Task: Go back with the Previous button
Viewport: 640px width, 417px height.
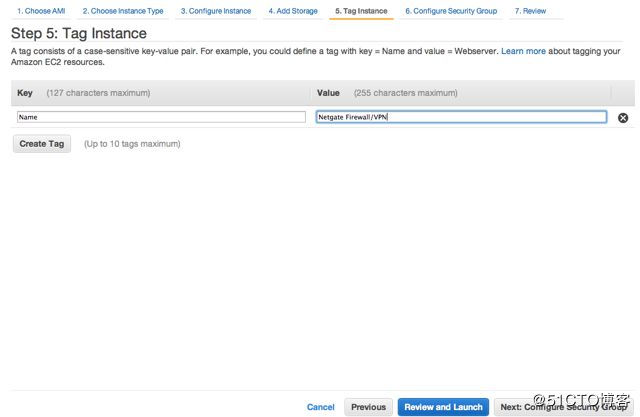Action: [x=368, y=407]
